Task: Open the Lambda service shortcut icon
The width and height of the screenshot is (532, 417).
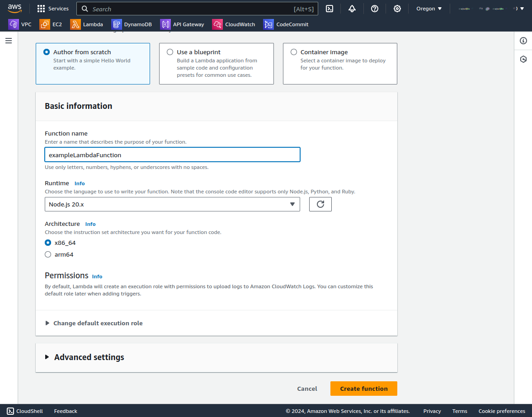Action: pos(75,24)
